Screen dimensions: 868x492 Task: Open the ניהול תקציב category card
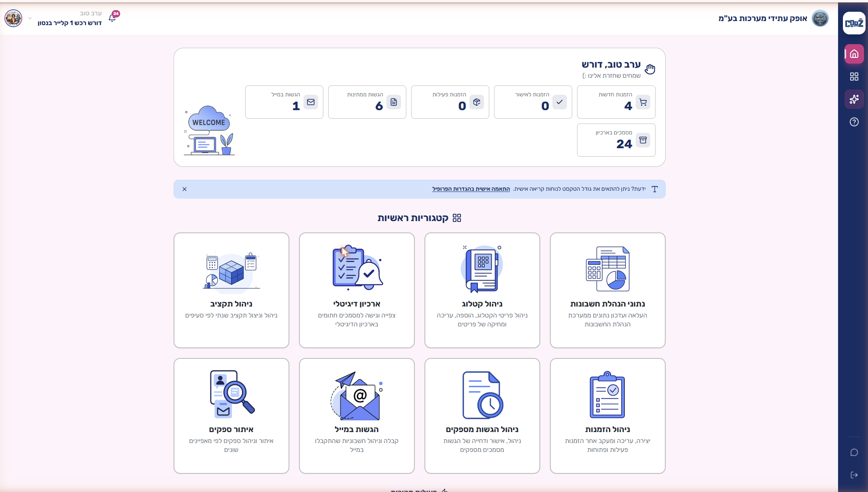[231, 290]
